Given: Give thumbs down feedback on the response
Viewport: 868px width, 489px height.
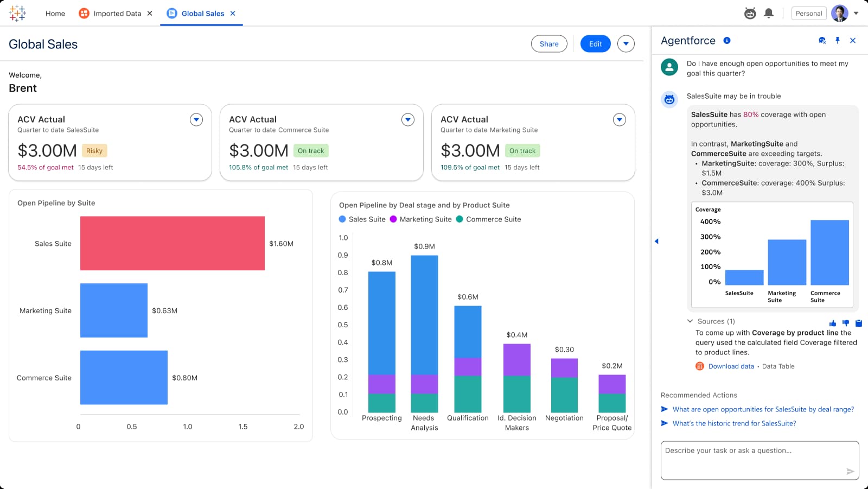Looking at the screenshot, I should (845, 322).
